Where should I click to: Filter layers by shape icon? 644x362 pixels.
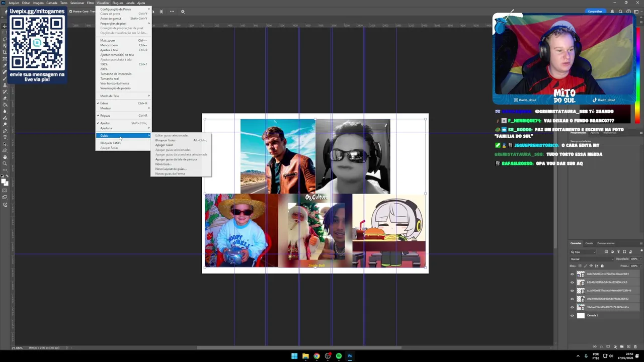click(624, 252)
